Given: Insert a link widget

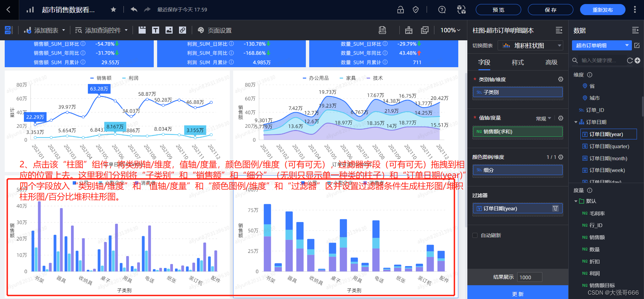Looking at the screenshot, I should 182,30.
